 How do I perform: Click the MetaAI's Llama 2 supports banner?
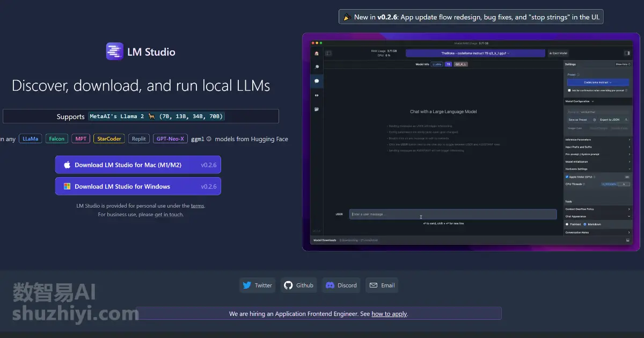coord(141,116)
